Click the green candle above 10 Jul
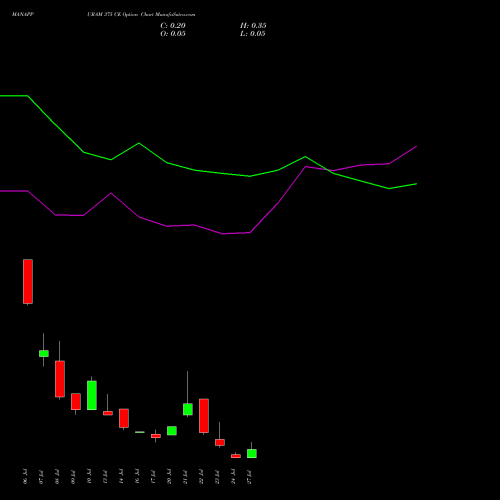Image resolution: width=500 pixels, height=500 pixels. [x=92, y=395]
